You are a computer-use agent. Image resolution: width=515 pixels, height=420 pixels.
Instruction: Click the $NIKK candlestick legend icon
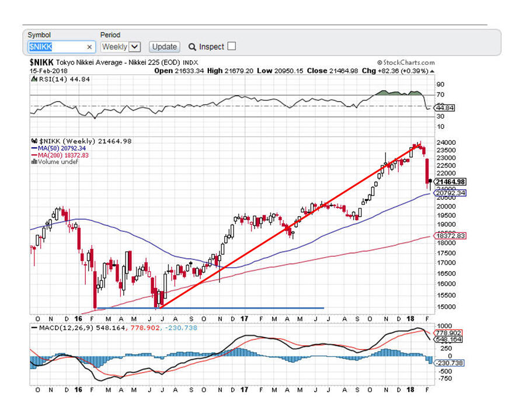(34, 141)
